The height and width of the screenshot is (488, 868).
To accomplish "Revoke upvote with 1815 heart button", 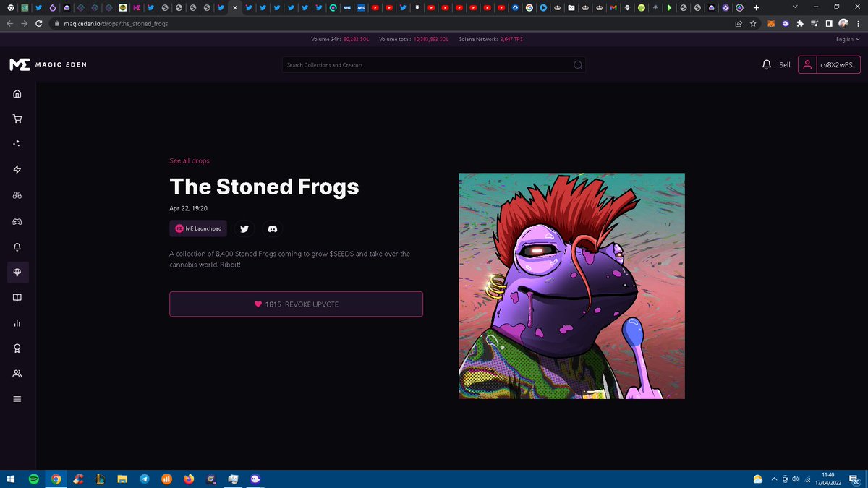I will [296, 304].
